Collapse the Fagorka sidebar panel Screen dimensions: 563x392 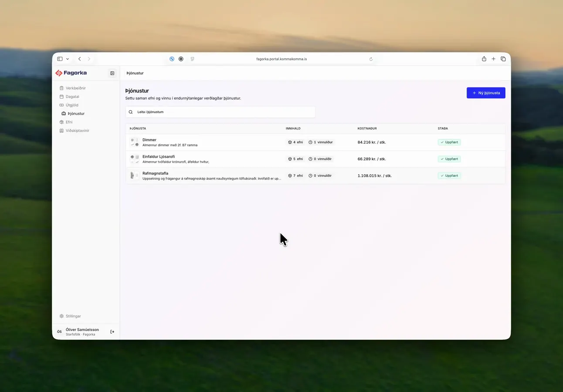coord(112,73)
